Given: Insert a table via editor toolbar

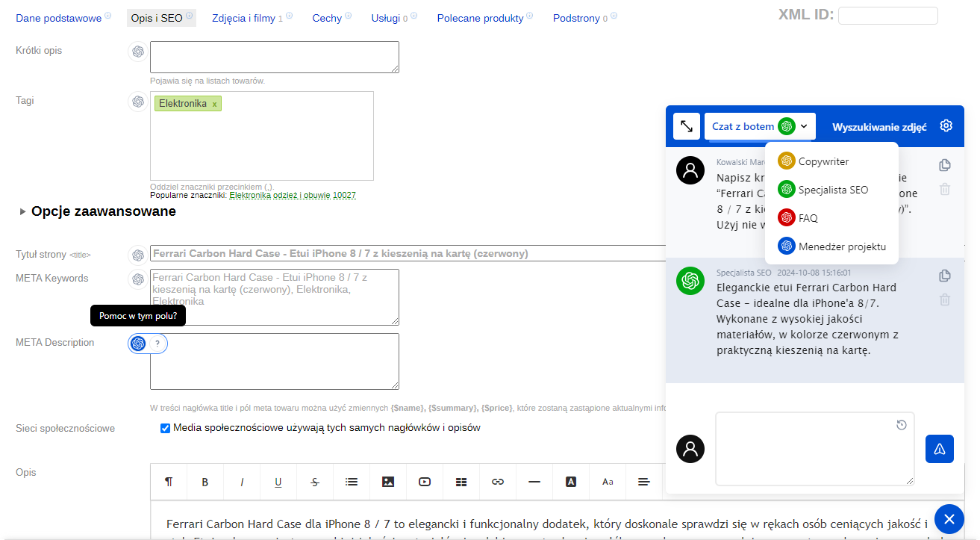Looking at the screenshot, I should tap(461, 482).
